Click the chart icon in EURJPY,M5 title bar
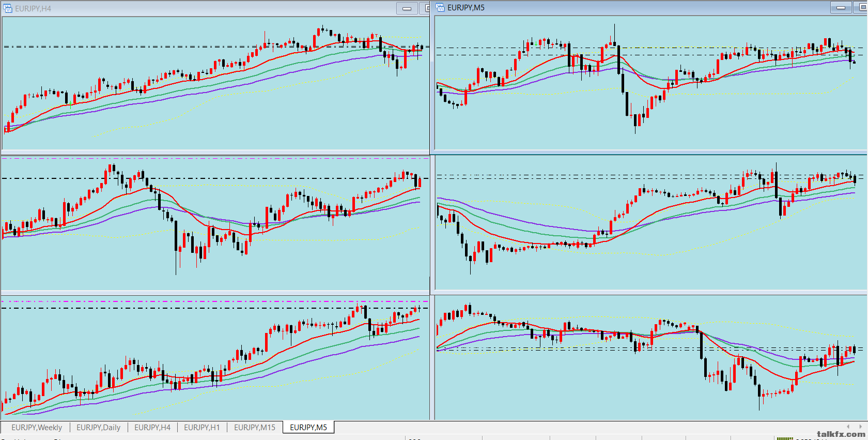The width and height of the screenshot is (868, 440). pos(440,7)
